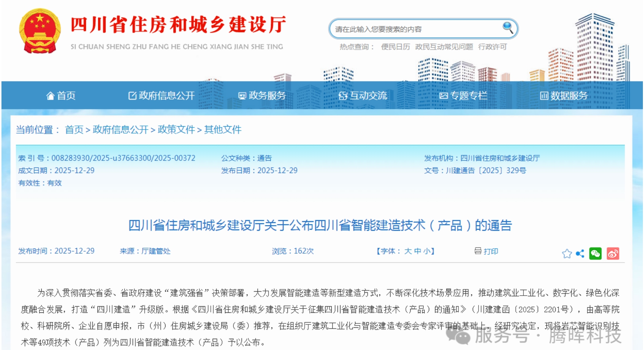644x350 pixels.
Task: Click the home icon beside 首页 in navigation
Action: coord(50,96)
